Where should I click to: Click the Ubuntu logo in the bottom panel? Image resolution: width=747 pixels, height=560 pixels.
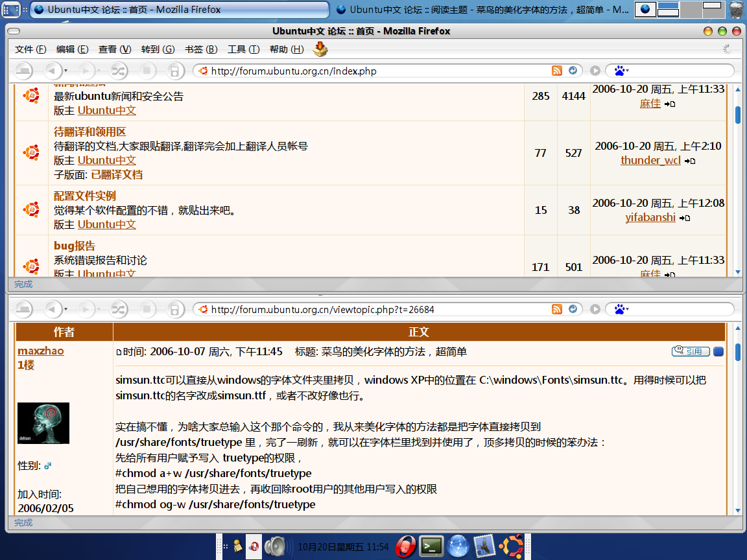511,546
